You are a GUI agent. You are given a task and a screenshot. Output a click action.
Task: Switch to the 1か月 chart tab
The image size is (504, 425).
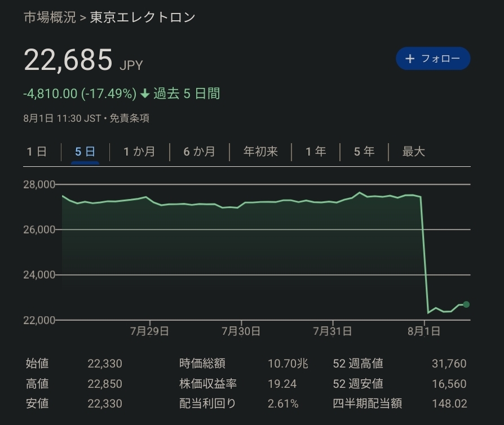click(x=139, y=152)
